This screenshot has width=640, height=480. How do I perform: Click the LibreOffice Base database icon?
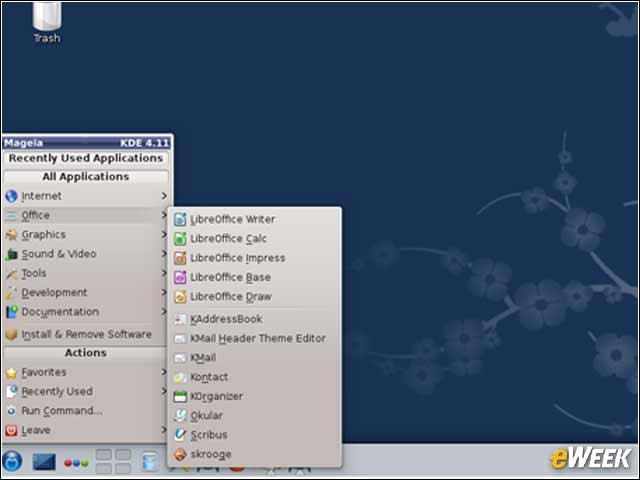pyautogui.click(x=180, y=278)
